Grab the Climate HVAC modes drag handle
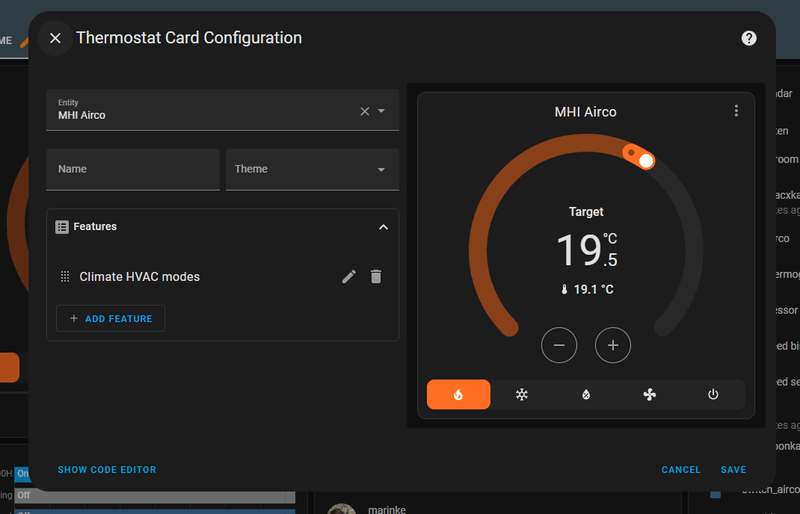This screenshot has height=514, width=800. click(x=65, y=277)
